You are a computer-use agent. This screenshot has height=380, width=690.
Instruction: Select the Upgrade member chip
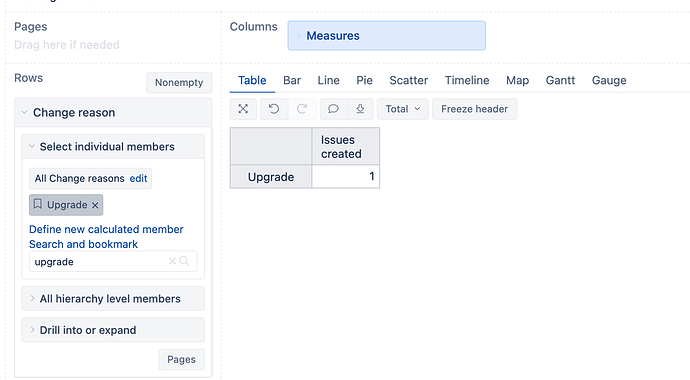point(67,205)
